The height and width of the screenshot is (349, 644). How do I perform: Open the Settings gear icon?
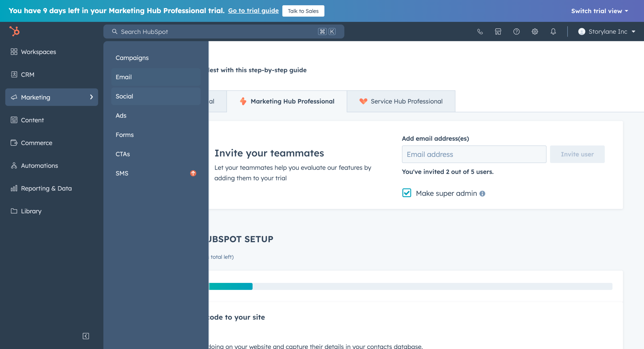[535, 32]
